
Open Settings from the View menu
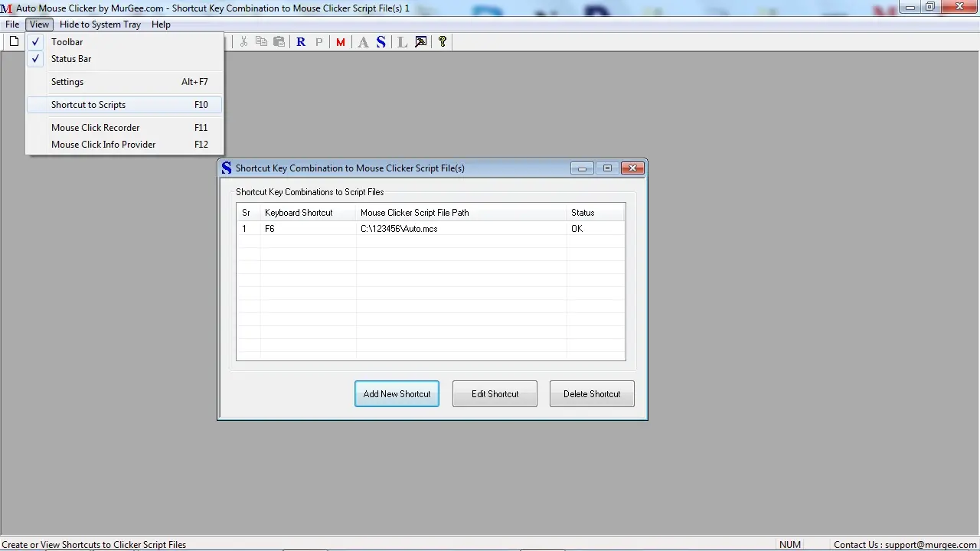coord(124,82)
